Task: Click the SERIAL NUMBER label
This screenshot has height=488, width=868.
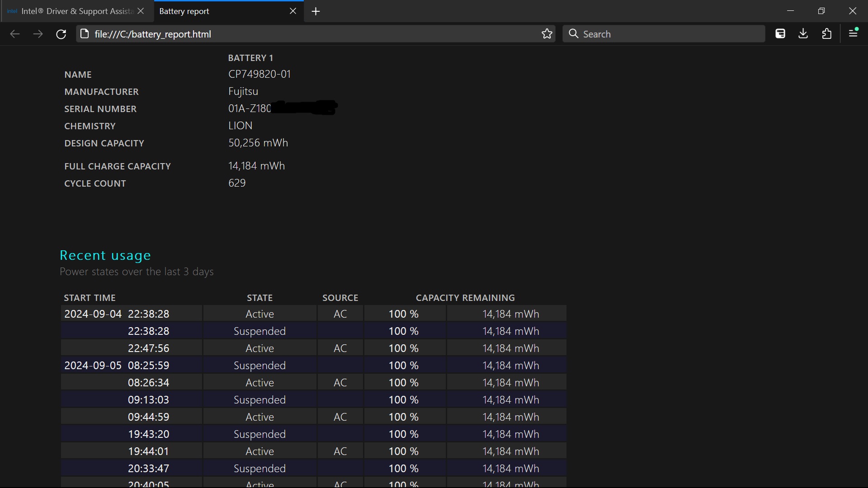Action: click(x=100, y=109)
